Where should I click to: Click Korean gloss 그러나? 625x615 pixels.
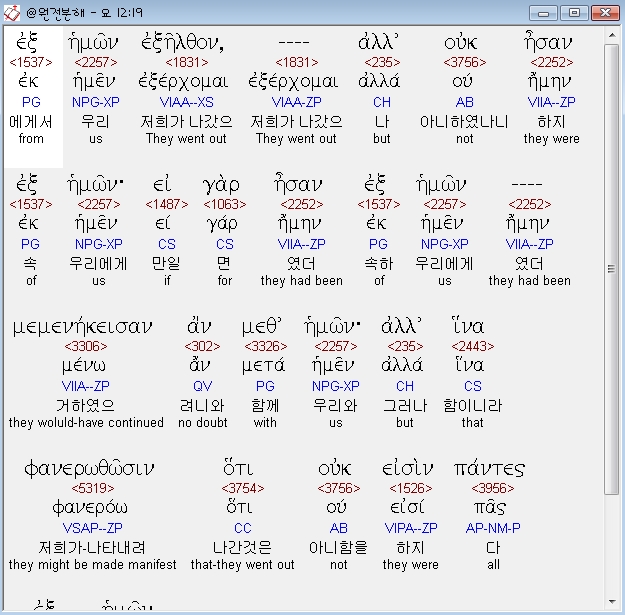(405, 405)
